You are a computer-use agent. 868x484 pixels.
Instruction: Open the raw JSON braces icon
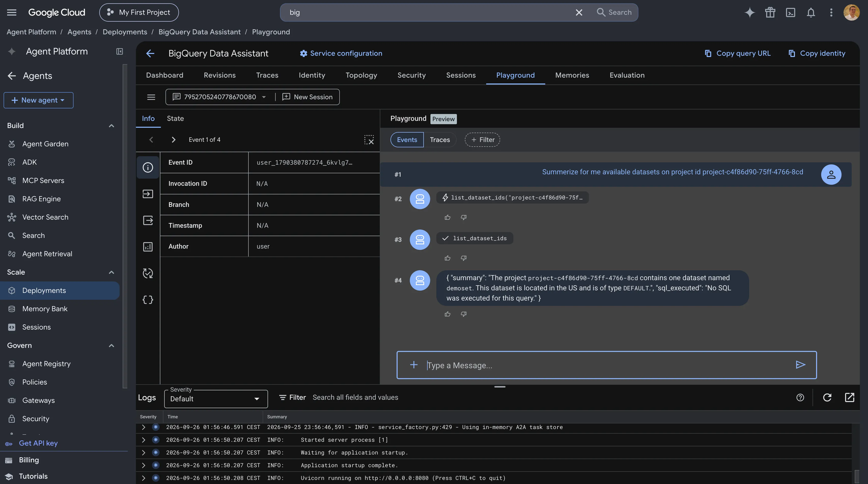click(x=148, y=300)
